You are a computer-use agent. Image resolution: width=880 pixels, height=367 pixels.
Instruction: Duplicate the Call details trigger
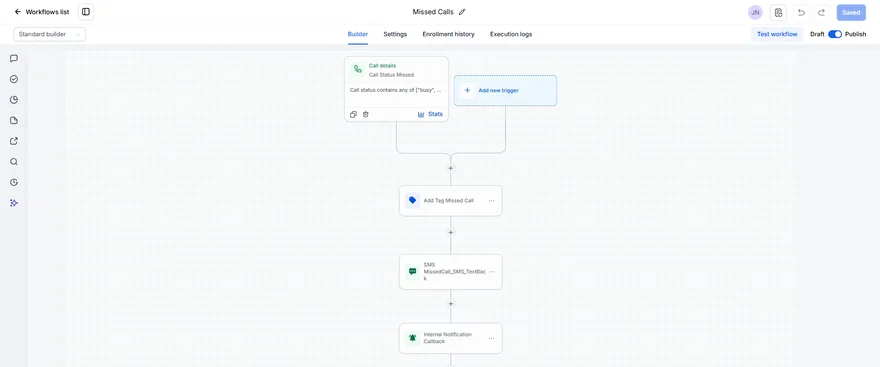353,114
